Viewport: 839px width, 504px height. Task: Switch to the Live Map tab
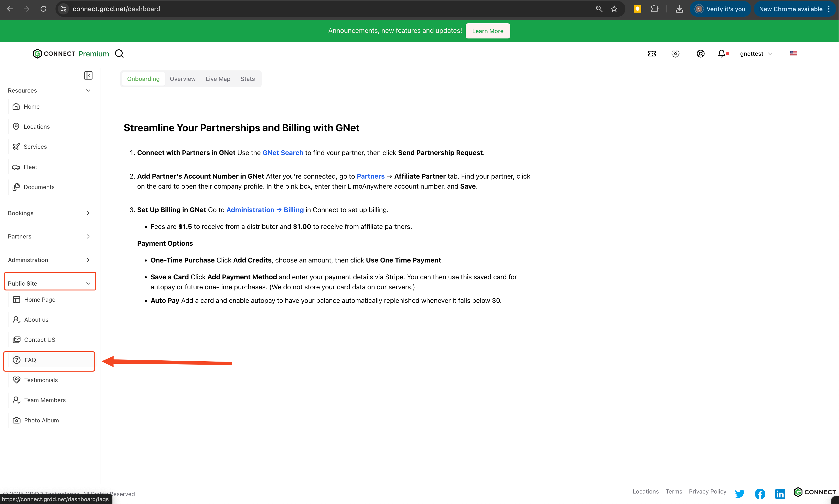coord(218,79)
